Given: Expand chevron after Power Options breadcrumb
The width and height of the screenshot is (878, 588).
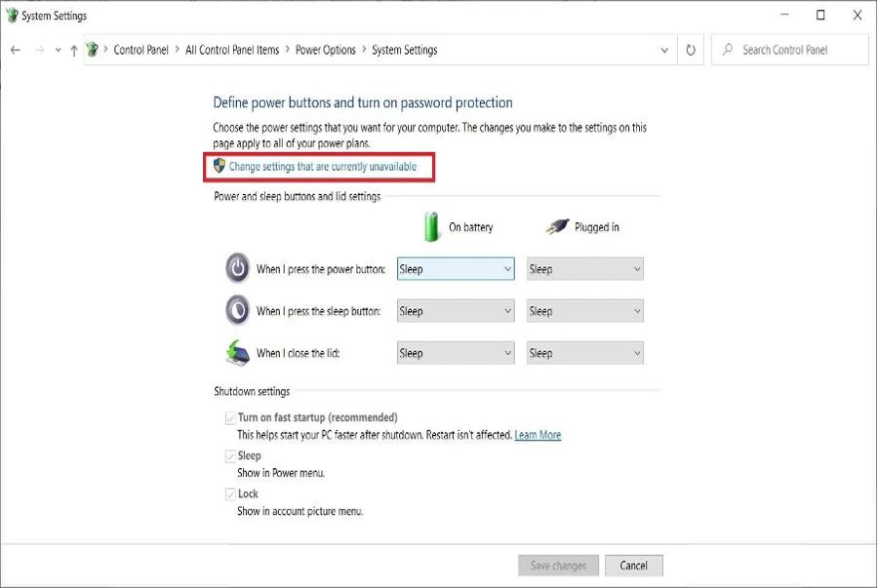Looking at the screenshot, I should coord(364,49).
